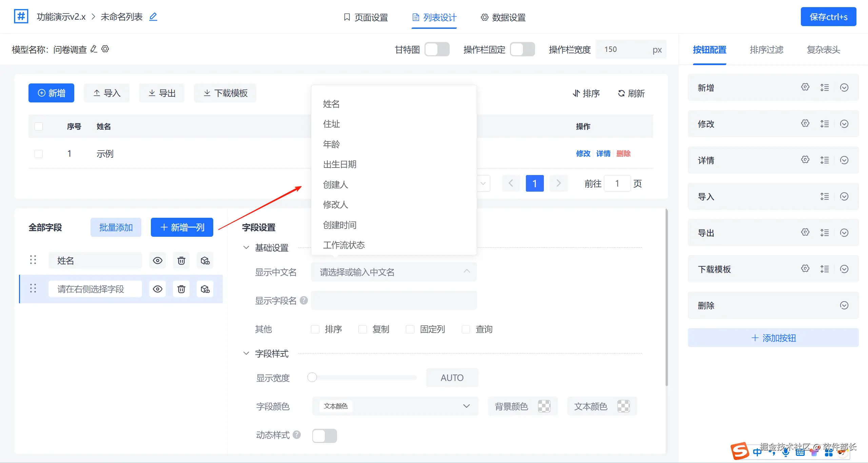868x463 pixels.
Task: Click the edit pencil next to 未命名列表
Action: click(153, 17)
